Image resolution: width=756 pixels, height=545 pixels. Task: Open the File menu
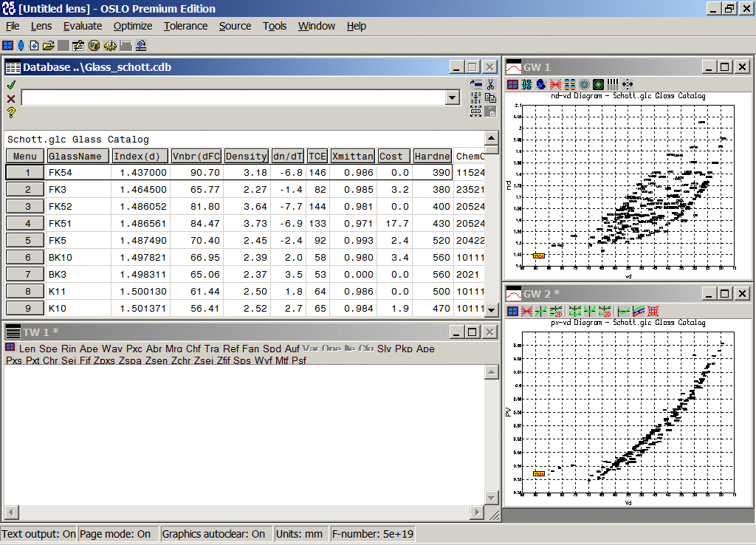pos(13,26)
